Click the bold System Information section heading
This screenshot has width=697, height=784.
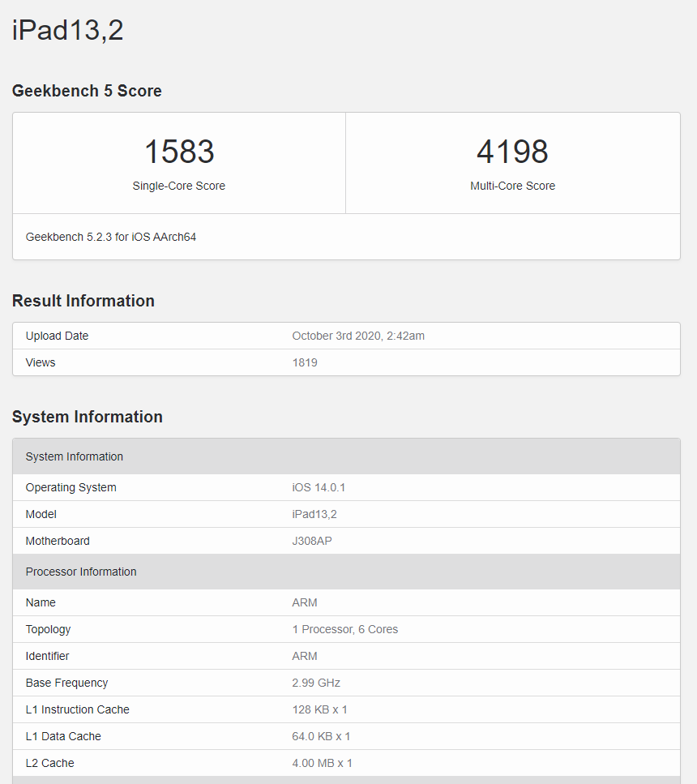(88, 417)
